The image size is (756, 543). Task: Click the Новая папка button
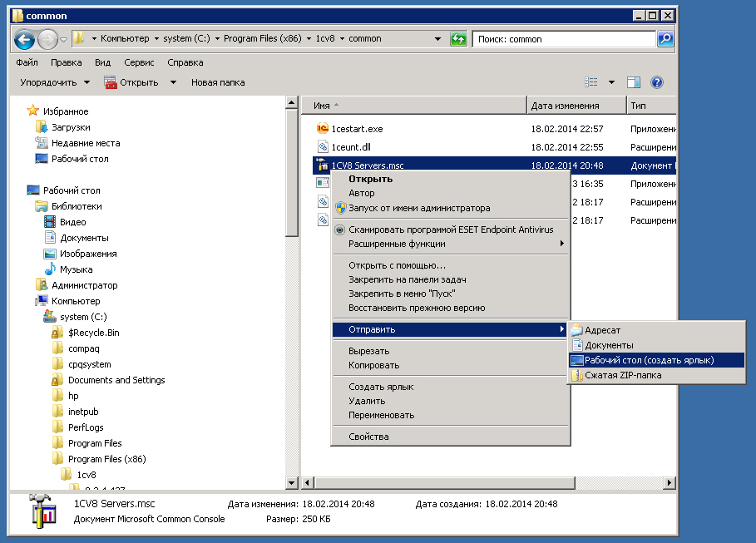tap(218, 82)
